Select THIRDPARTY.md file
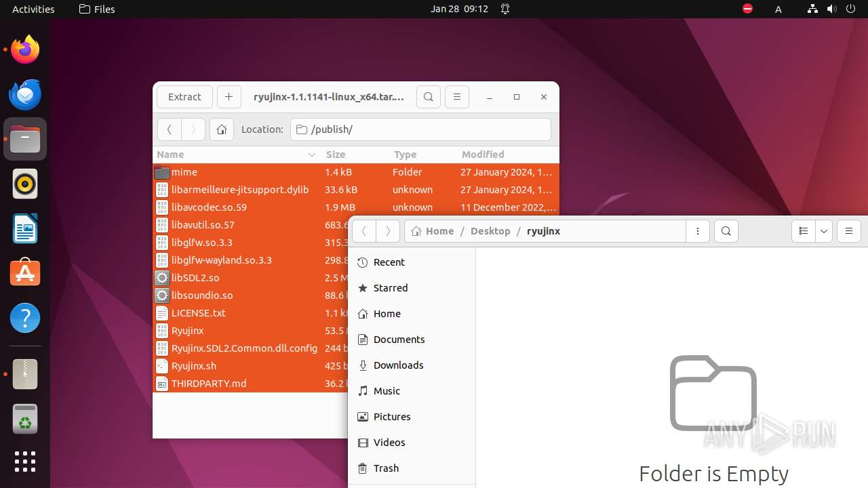The image size is (868, 488). point(251,384)
